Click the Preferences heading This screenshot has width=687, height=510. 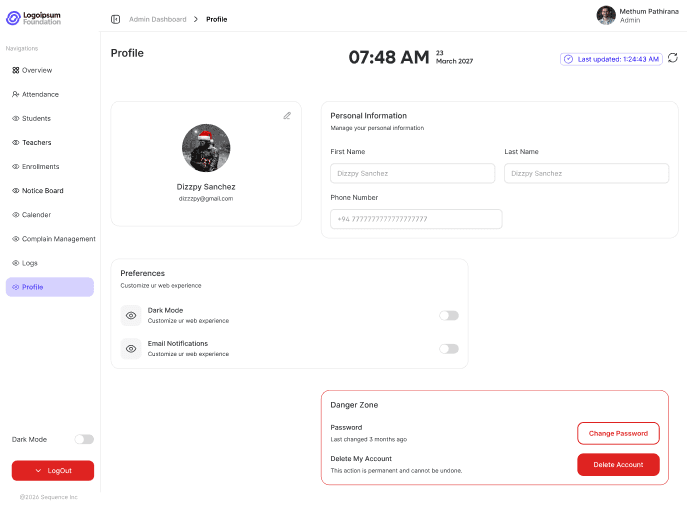142,273
